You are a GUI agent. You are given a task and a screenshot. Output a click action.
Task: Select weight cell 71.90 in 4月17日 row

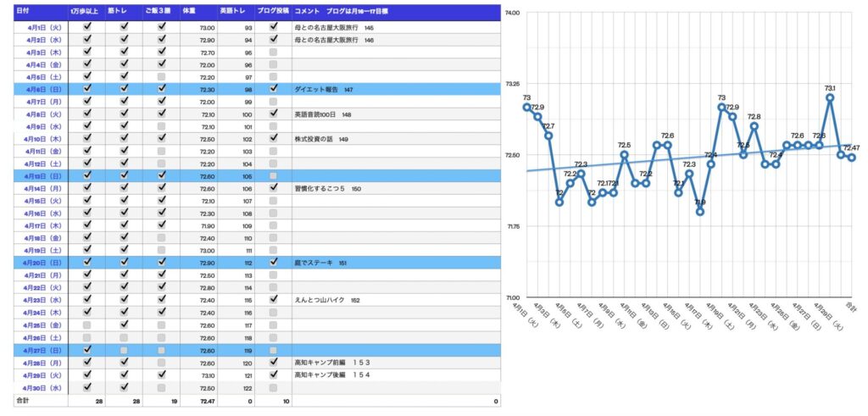pos(198,225)
